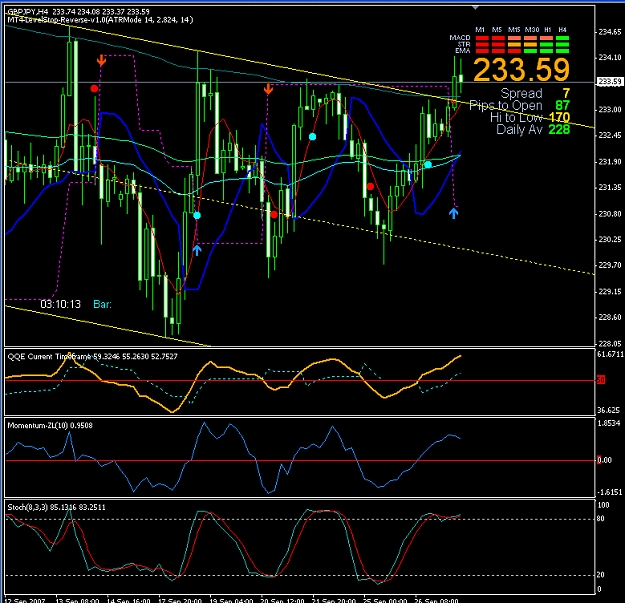625x603 pixels.
Task: Click the leftmost orange down arrow signal
Action: pyautogui.click(x=101, y=60)
